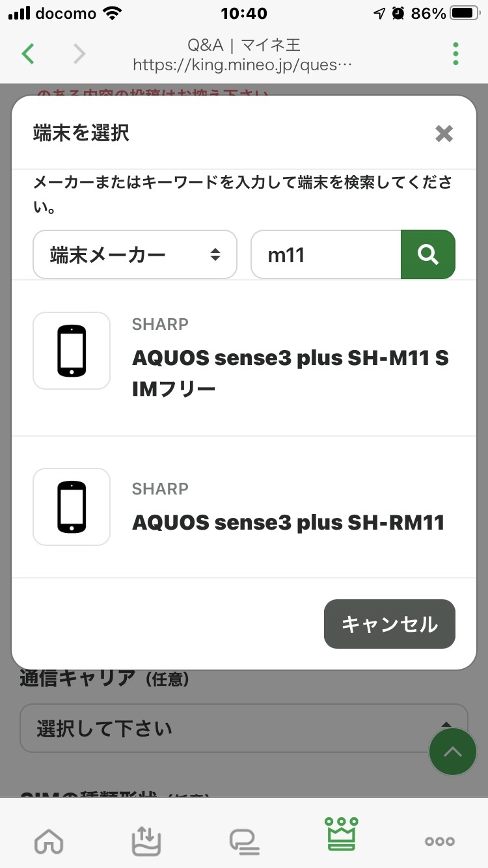Tap phone thumbnail for SH-M11 SIMフリー

(72, 351)
